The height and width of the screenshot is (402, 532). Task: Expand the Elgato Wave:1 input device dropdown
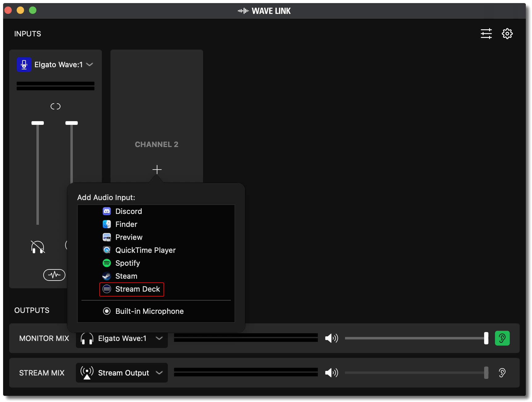tap(89, 64)
